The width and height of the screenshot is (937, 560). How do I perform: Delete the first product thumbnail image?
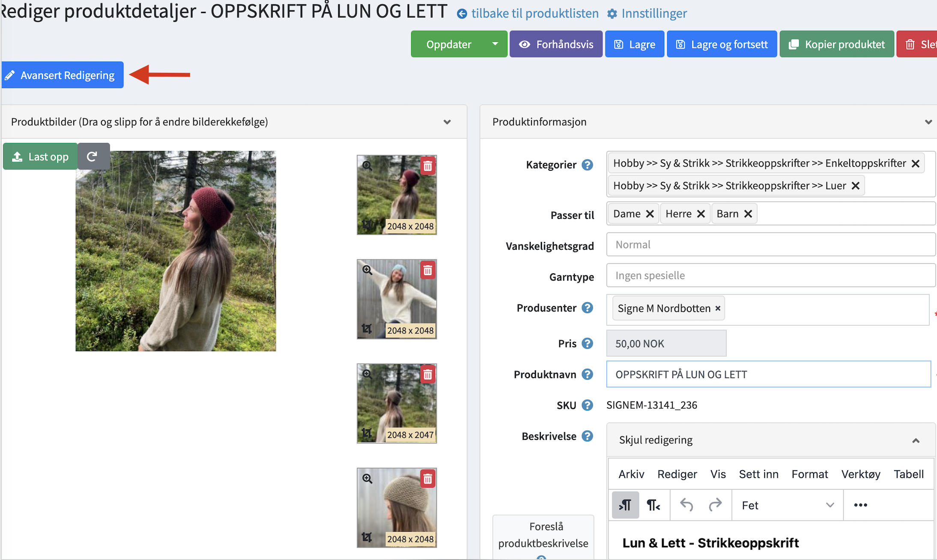click(427, 166)
